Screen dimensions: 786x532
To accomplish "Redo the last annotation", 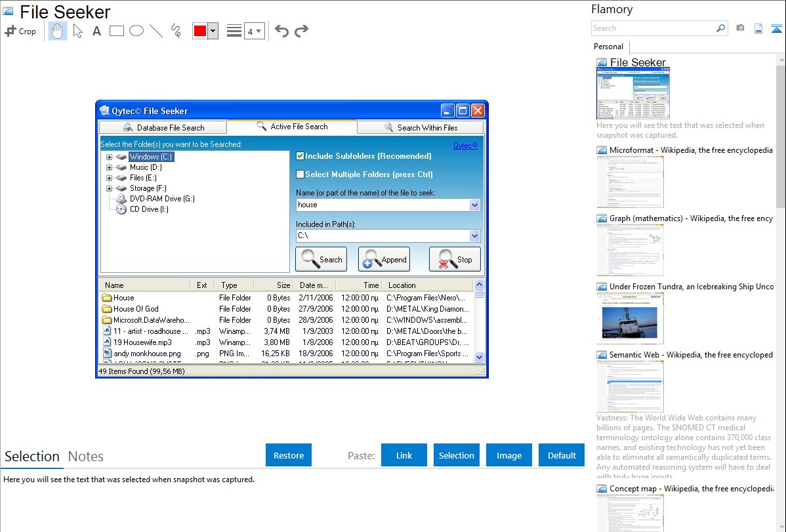I will pos(301,31).
